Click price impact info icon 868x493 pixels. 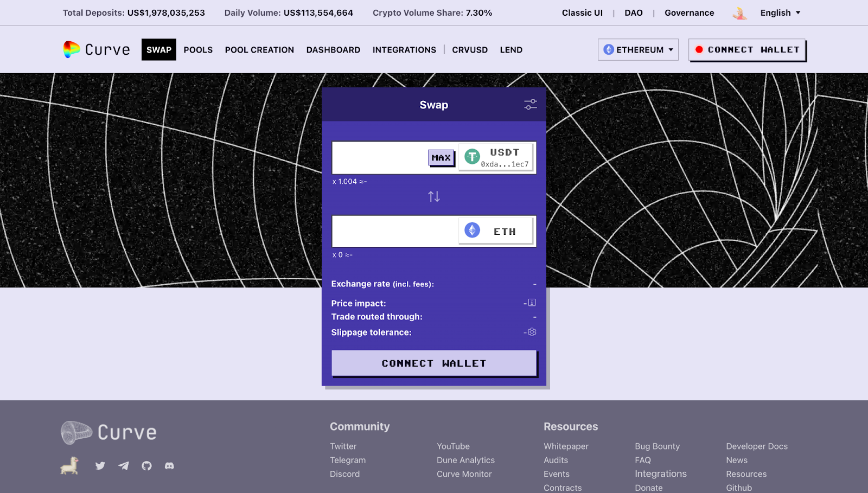(532, 303)
